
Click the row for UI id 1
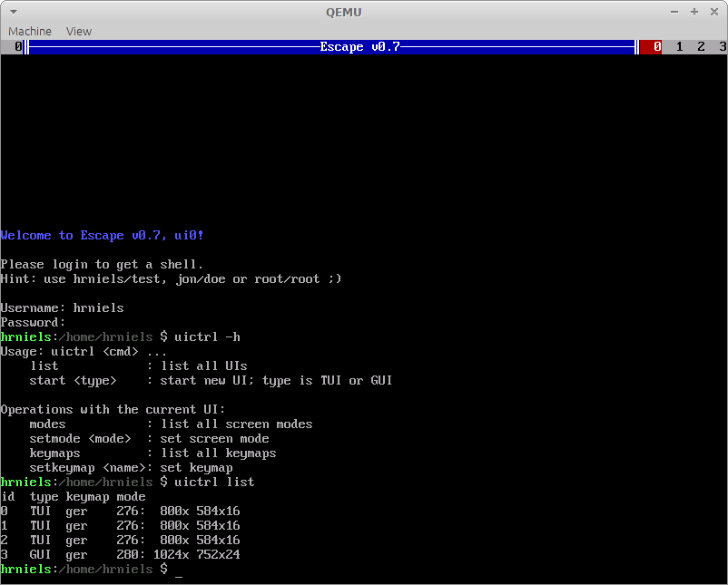pos(120,526)
